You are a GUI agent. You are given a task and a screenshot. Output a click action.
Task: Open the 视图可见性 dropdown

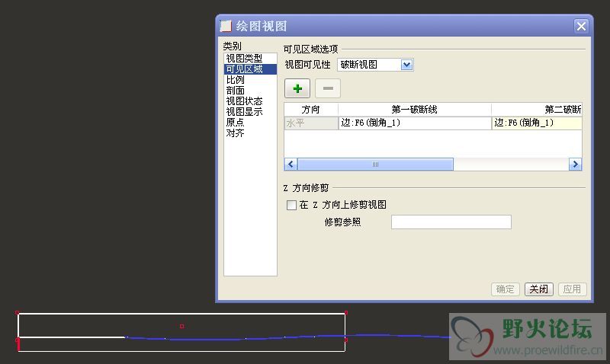pos(406,65)
